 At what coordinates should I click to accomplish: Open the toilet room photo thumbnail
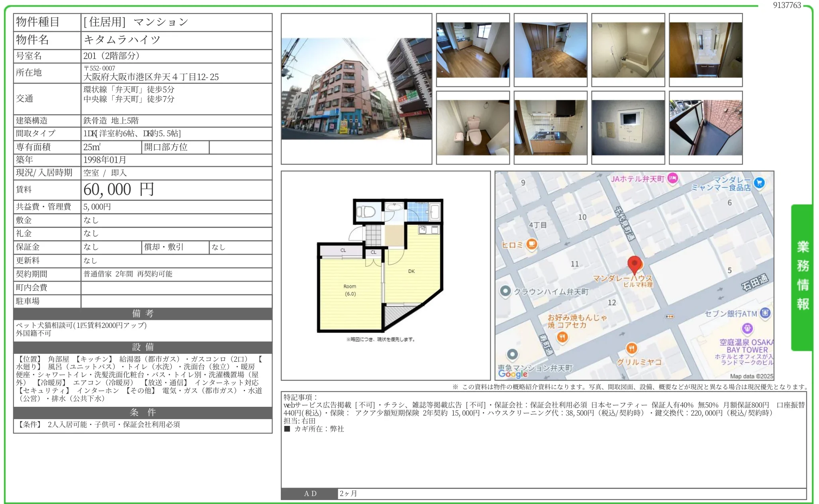(472, 127)
